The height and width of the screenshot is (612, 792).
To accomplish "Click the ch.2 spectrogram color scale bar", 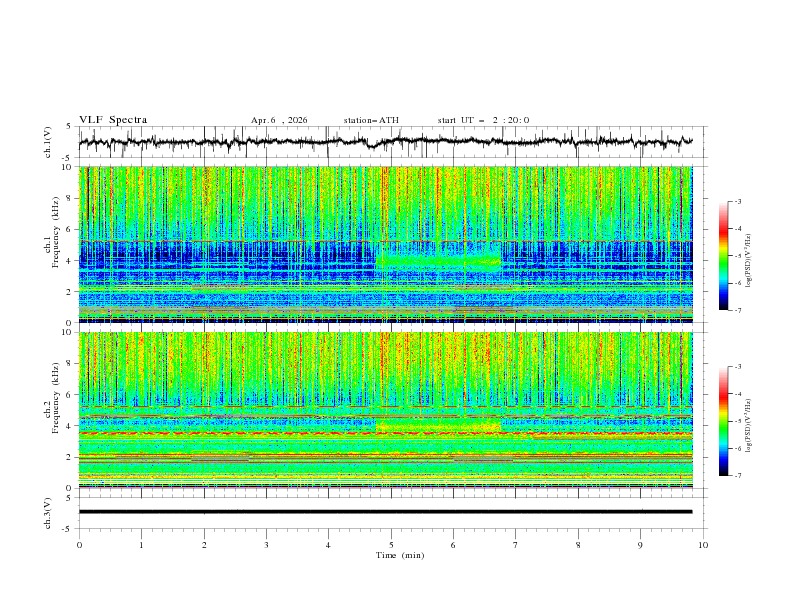I will click(x=723, y=421).
